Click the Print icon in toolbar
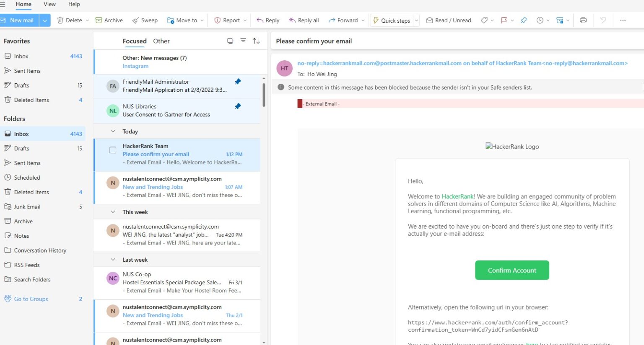 [583, 20]
